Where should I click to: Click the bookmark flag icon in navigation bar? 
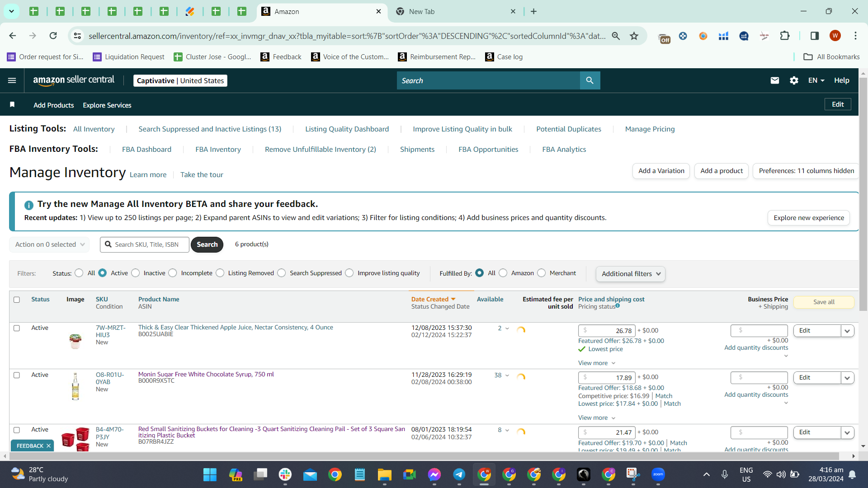point(12,105)
